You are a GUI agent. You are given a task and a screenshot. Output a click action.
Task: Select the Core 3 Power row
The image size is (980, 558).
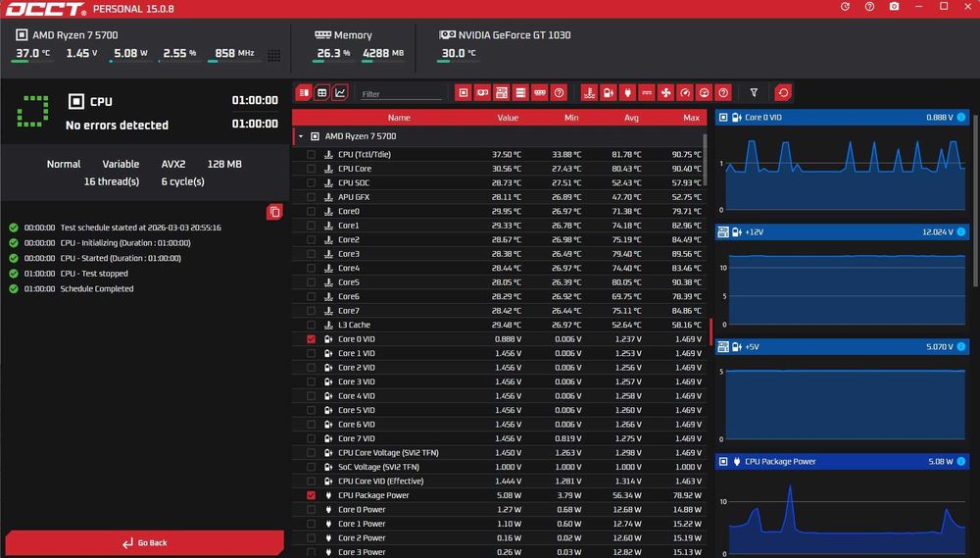coord(499,552)
